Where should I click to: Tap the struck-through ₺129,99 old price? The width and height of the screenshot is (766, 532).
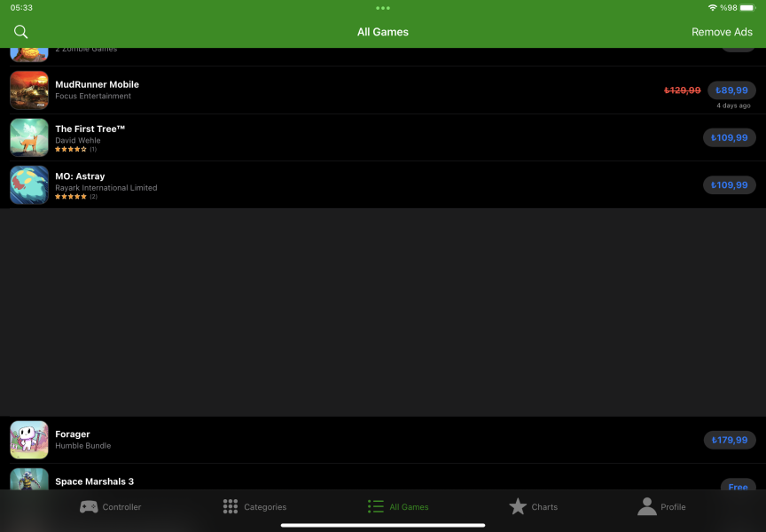click(683, 90)
